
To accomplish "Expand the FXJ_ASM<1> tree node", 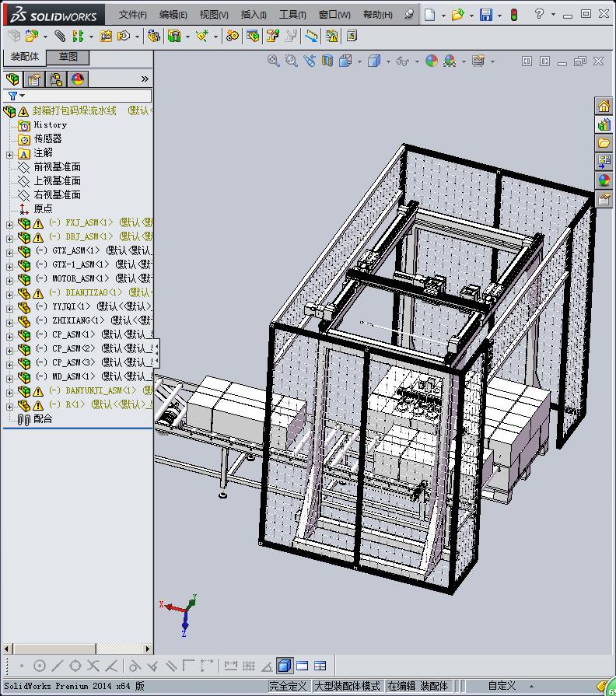I will click(x=9, y=225).
